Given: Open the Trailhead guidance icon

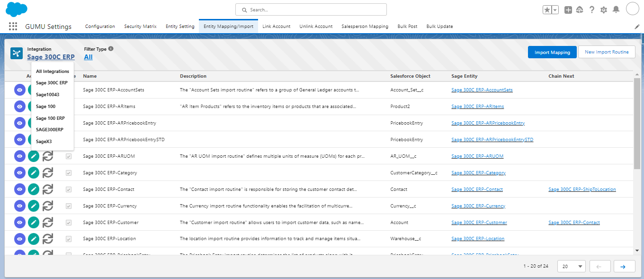Looking at the screenshot, I should point(580,10).
